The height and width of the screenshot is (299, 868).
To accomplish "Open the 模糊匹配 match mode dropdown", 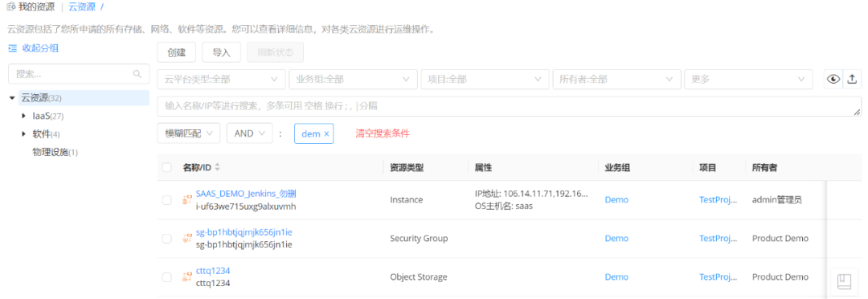I will (189, 133).
